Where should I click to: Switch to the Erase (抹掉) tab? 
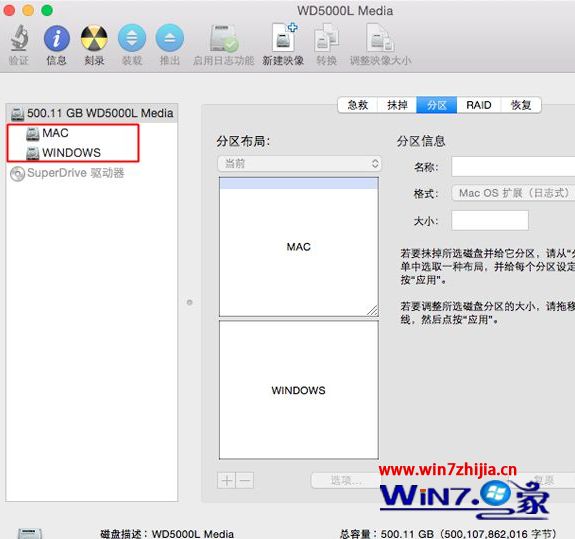(397, 105)
